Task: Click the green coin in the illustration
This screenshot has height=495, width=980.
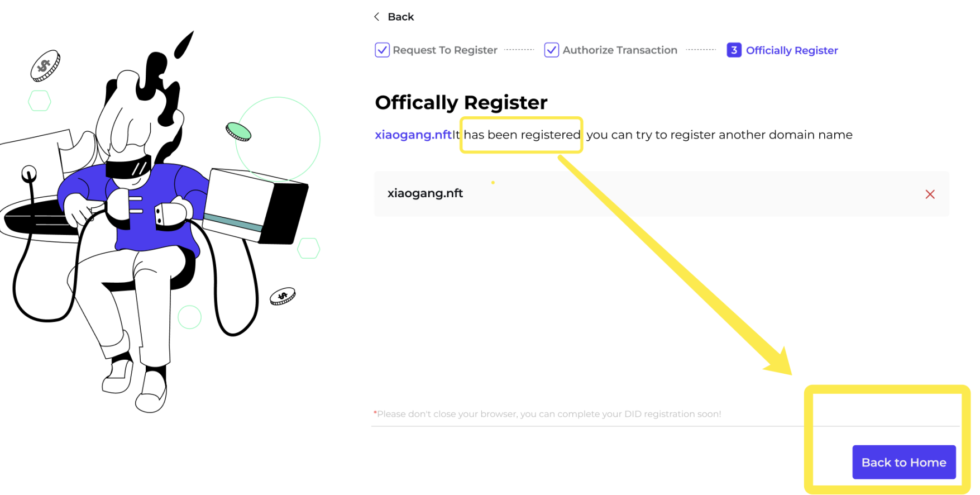Action: [x=238, y=131]
